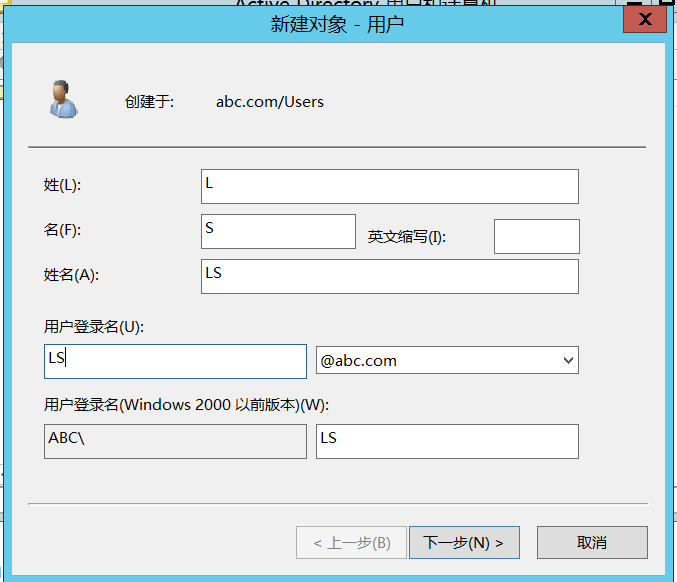Focus the 姓名(A) full name field

(389, 276)
